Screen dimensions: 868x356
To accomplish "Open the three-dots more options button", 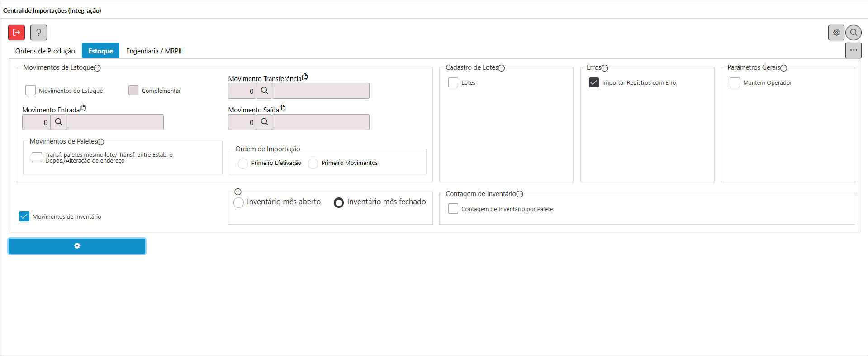I will click(853, 50).
